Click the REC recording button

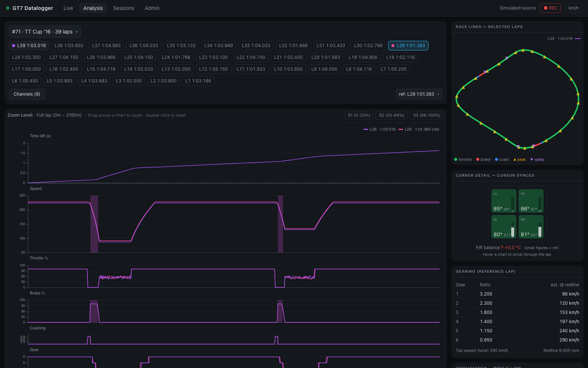click(x=550, y=8)
